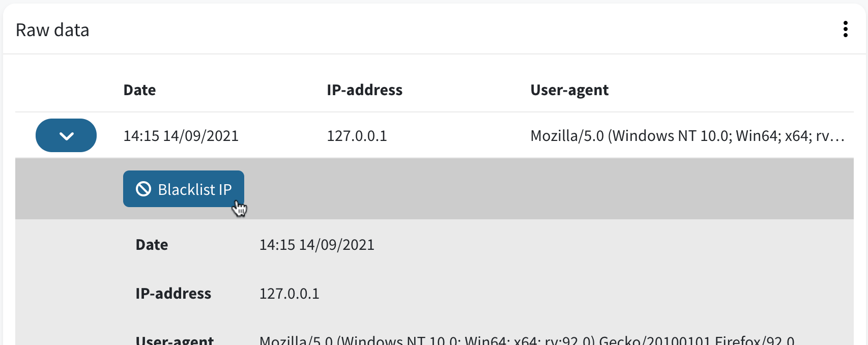Sort by the Date column header
This screenshot has height=345, width=868.
pos(139,90)
